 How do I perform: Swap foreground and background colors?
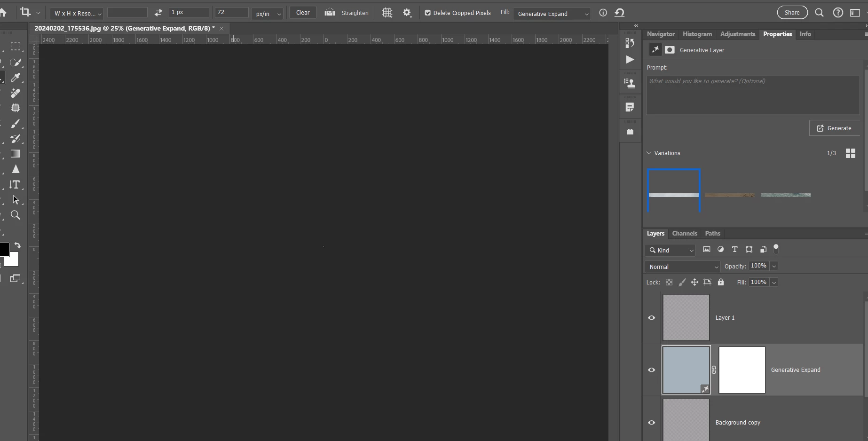point(17,245)
